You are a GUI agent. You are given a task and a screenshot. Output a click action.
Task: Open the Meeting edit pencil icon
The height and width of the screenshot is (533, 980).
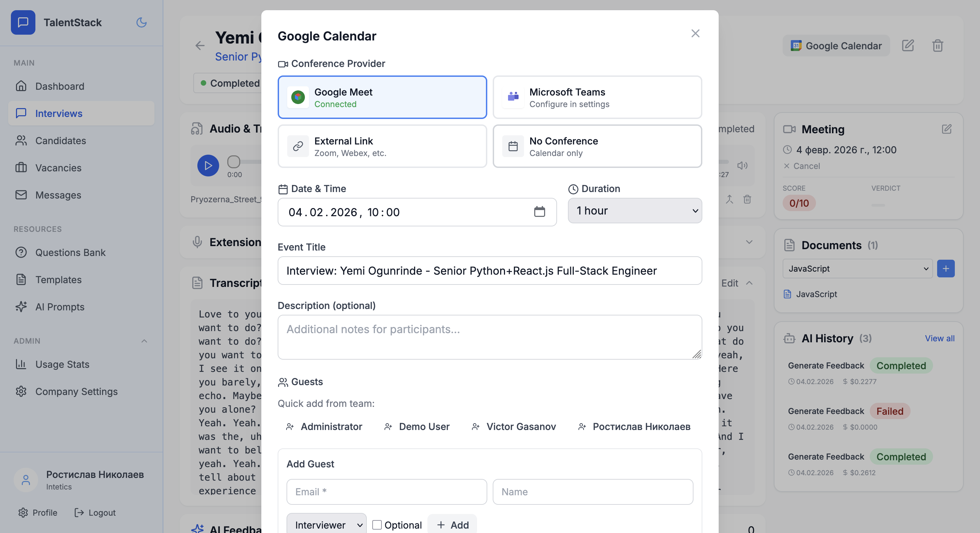pos(947,129)
